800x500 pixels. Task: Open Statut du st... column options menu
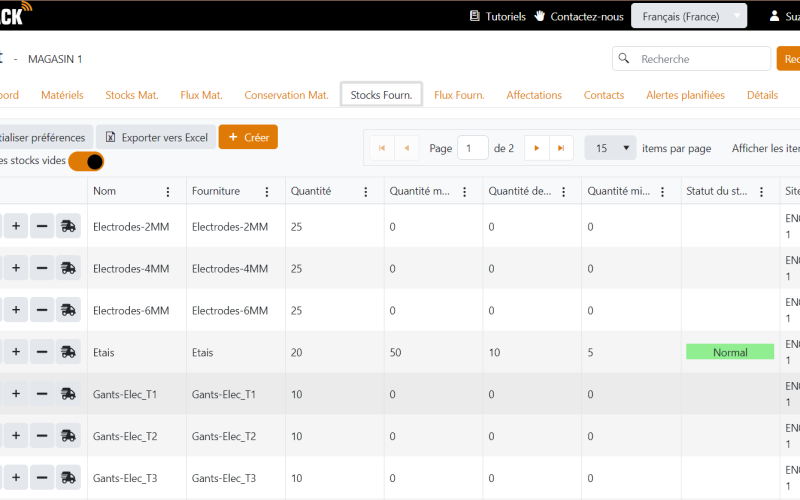pyautogui.click(x=761, y=191)
